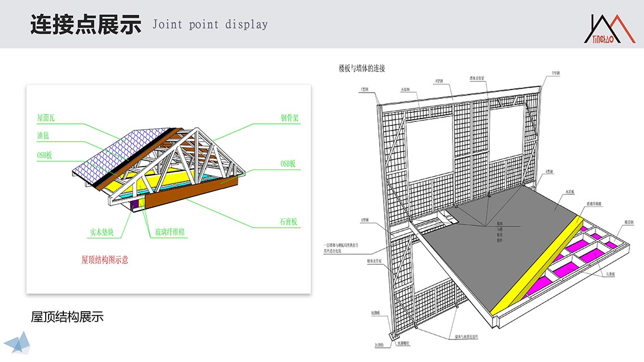Viewport: 644px width, 362px height.
Task: Select the 'Joint point display' subtitle text
Action: click(x=210, y=25)
